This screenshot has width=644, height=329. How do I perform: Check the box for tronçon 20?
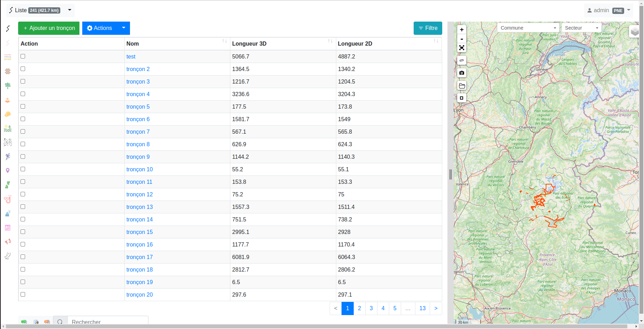pyautogui.click(x=23, y=294)
